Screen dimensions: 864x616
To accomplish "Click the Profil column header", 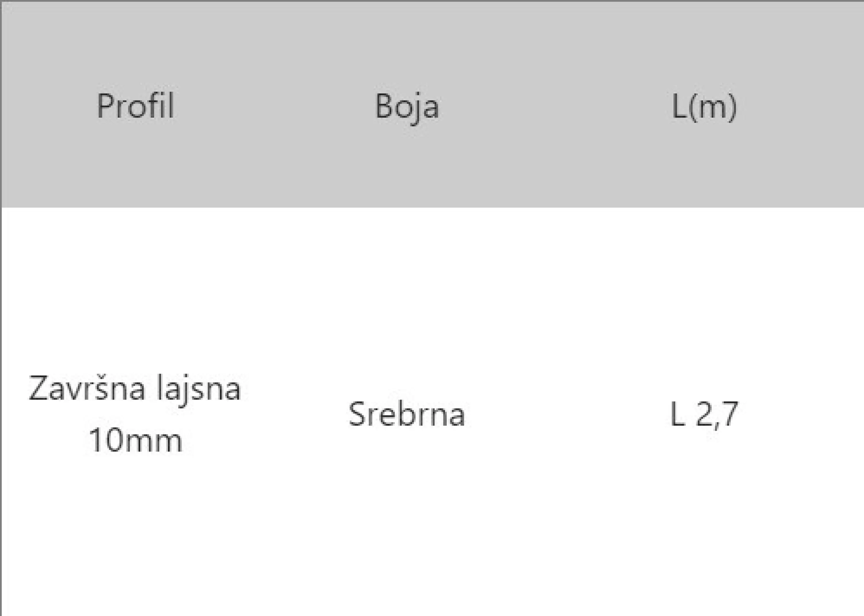I will pyautogui.click(x=135, y=106).
